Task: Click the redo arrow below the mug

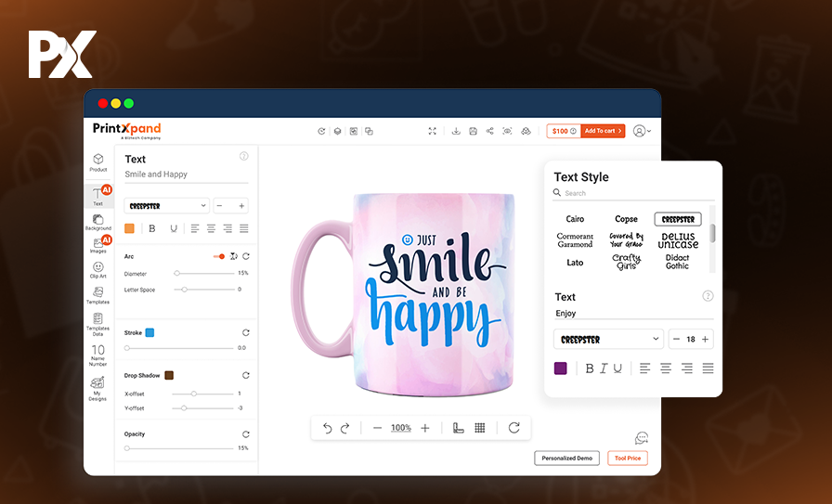Action: point(345,428)
